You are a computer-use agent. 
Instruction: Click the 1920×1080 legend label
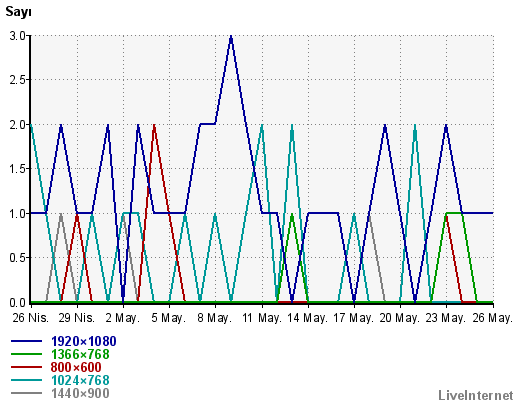(84, 341)
